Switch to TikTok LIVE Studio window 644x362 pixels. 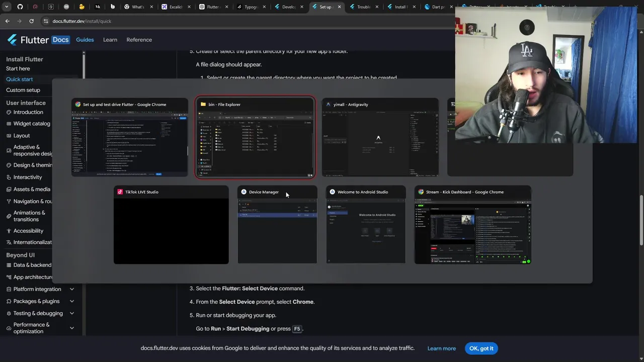pyautogui.click(x=171, y=225)
